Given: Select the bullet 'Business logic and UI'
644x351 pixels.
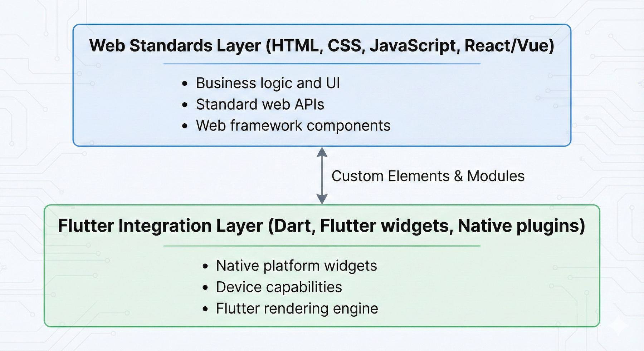Looking at the screenshot, I should pyautogui.click(x=268, y=83).
